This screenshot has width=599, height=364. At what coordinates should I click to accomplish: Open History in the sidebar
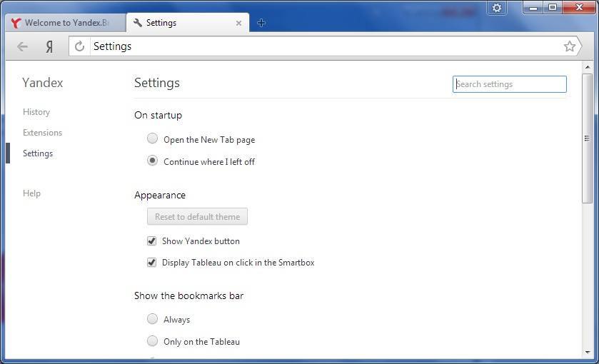click(36, 112)
